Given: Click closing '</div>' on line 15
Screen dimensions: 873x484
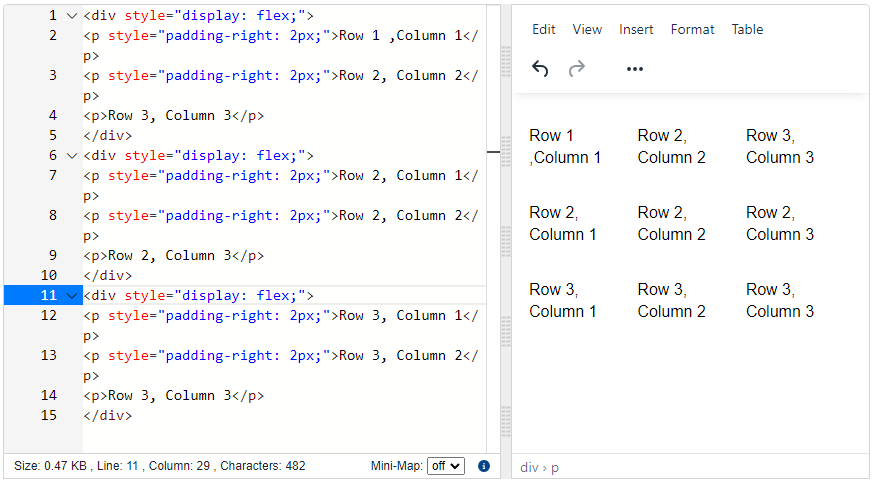Looking at the screenshot, I should (x=108, y=415).
